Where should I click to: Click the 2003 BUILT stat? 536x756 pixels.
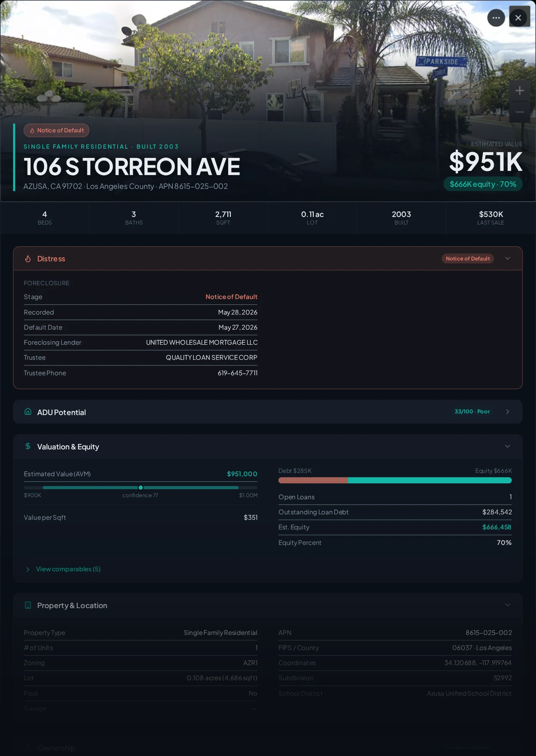(401, 217)
